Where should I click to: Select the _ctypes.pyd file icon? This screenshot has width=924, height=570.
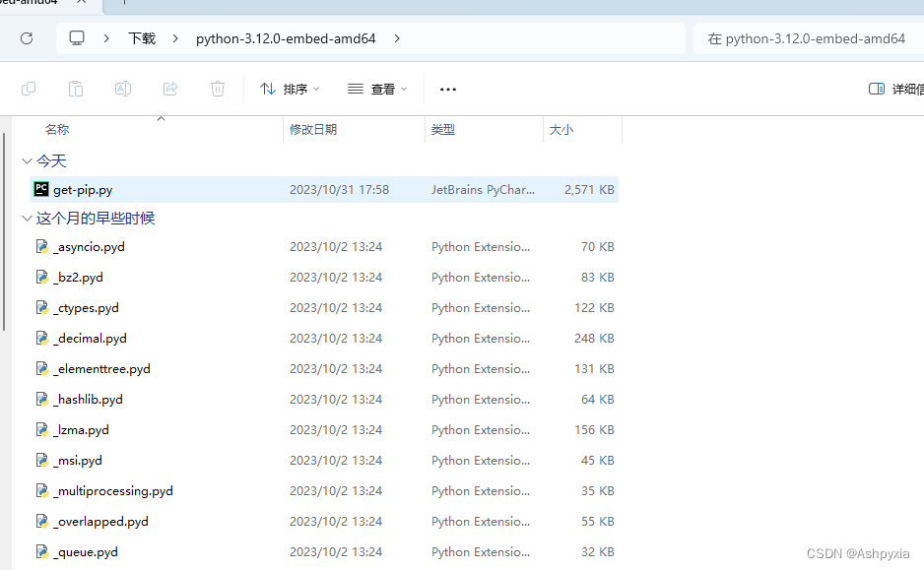click(41, 307)
